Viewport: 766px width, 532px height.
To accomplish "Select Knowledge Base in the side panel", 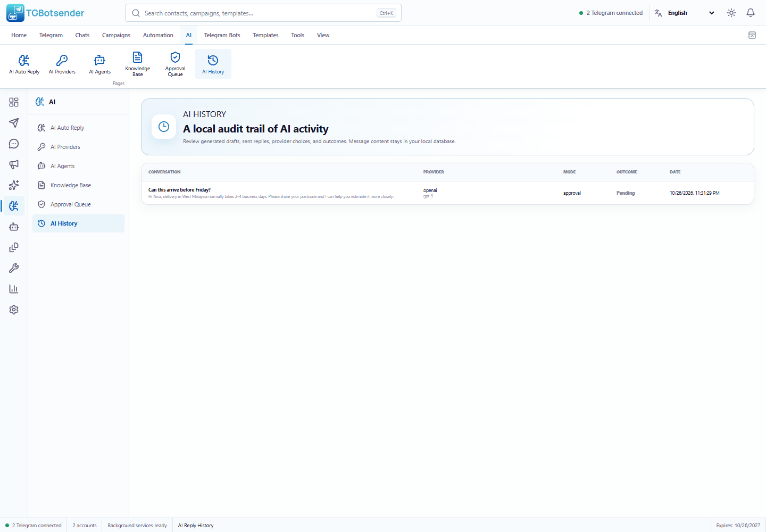I will click(78, 185).
